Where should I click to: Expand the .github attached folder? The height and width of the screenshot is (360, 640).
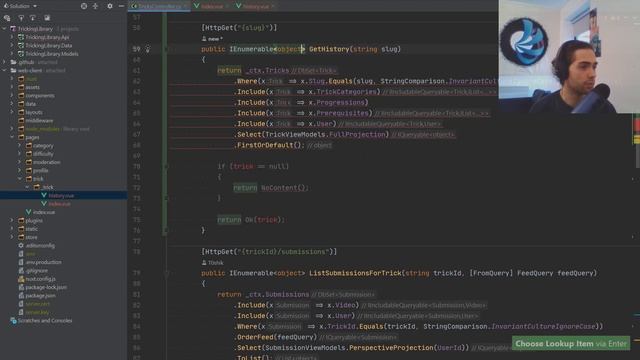(x=4, y=62)
